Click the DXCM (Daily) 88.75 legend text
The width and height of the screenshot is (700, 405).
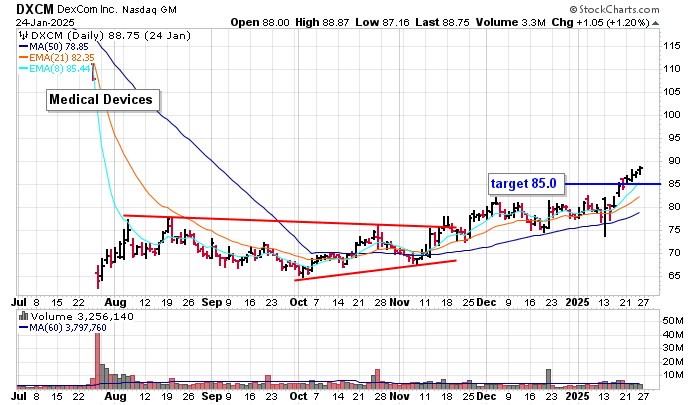(x=109, y=36)
